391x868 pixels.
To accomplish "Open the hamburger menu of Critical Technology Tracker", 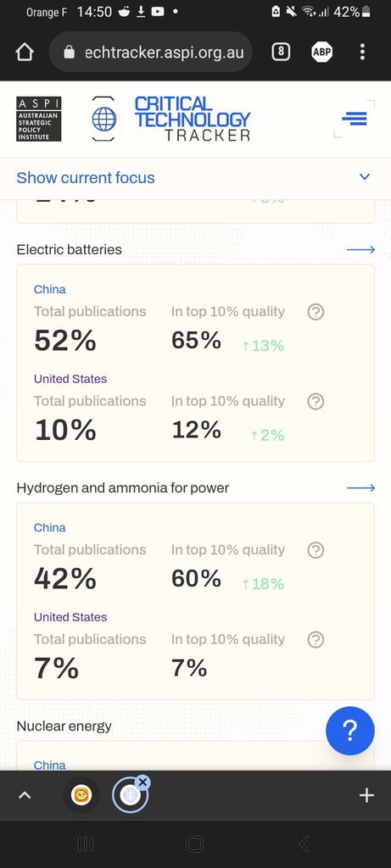I will (355, 119).
